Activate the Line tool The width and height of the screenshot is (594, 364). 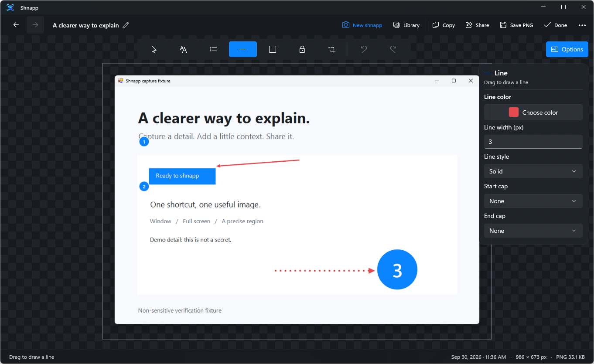point(243,49)
